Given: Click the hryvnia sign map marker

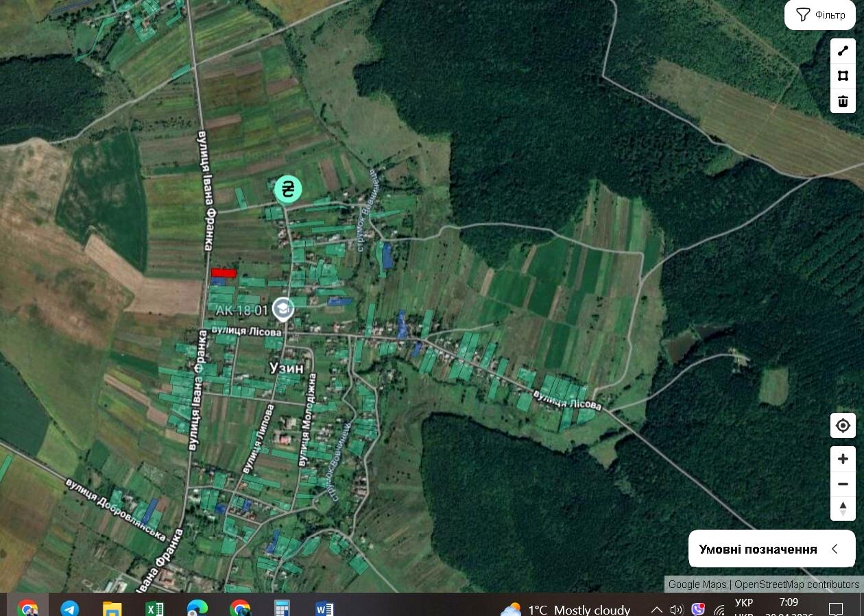Looking at the screenshot, I should 288,189.
